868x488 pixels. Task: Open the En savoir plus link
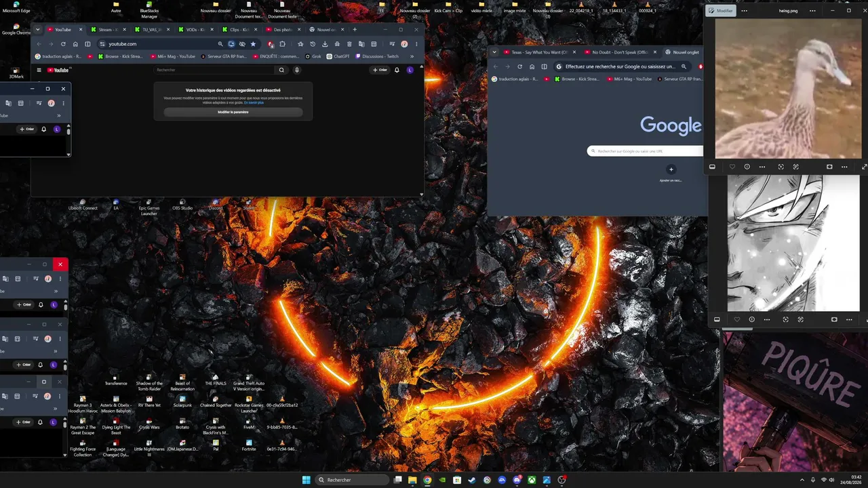pyautogui.click(x=254, y=102)
